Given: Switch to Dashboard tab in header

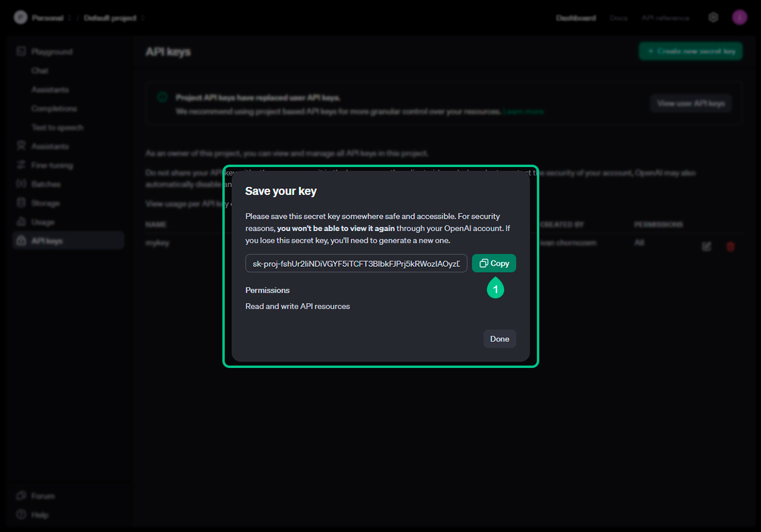Looking at the screenshot, I should pos(576,18).
